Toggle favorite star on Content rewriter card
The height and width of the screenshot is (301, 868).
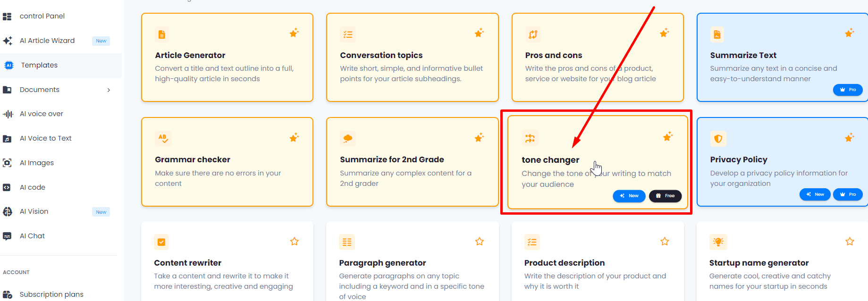coord(295,242)
